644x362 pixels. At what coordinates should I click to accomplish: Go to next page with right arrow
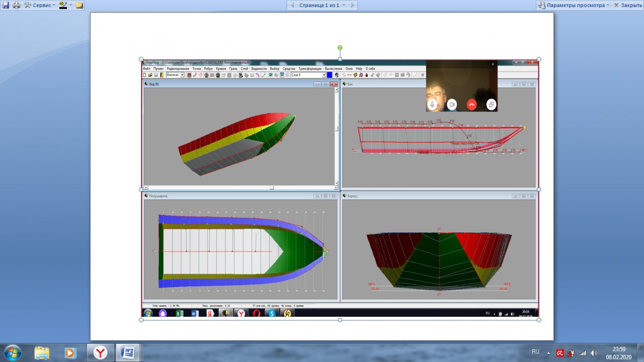coord(353,5)
